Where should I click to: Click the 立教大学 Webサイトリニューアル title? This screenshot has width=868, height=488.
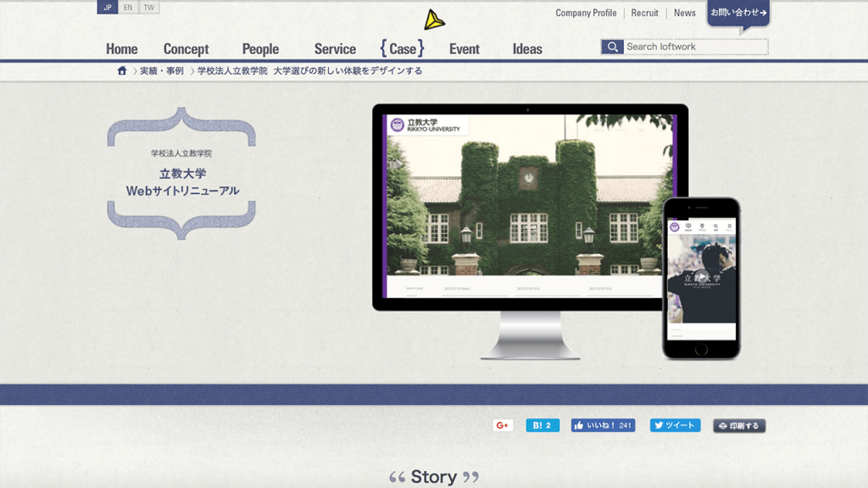click(x=182, y=182)
